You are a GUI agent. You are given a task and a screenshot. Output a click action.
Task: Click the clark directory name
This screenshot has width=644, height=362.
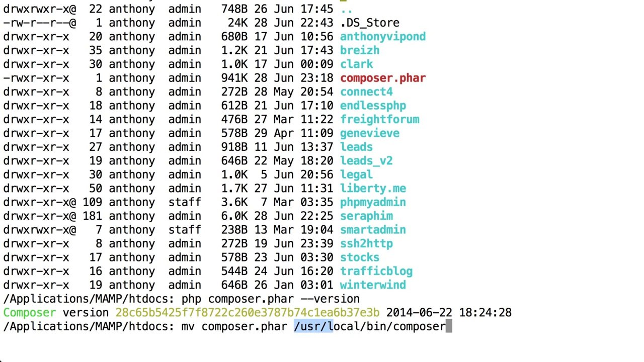(x=356, y=64)
